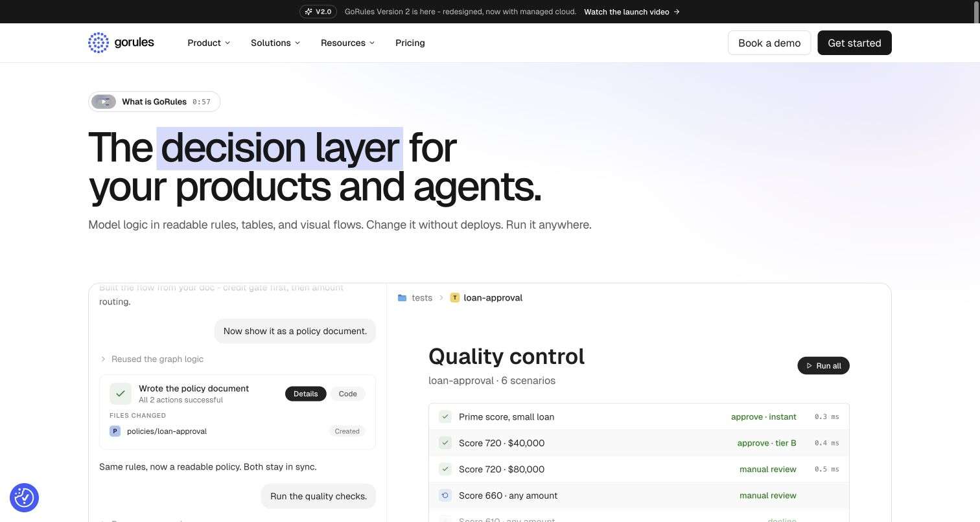
Task: Click the blue tests folder icon
Action: [402, 298]
